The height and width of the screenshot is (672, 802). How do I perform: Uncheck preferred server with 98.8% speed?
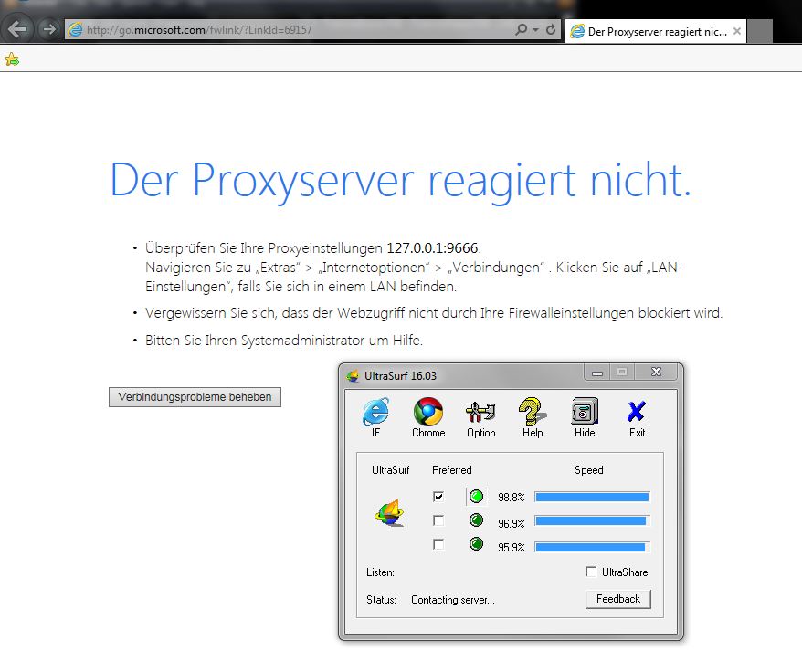point(438,497)
